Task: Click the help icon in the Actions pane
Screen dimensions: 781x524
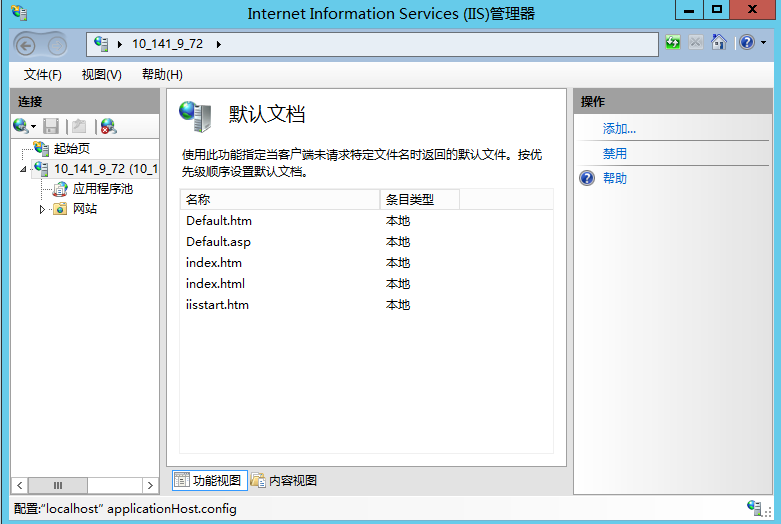Action: click(587, 178)
